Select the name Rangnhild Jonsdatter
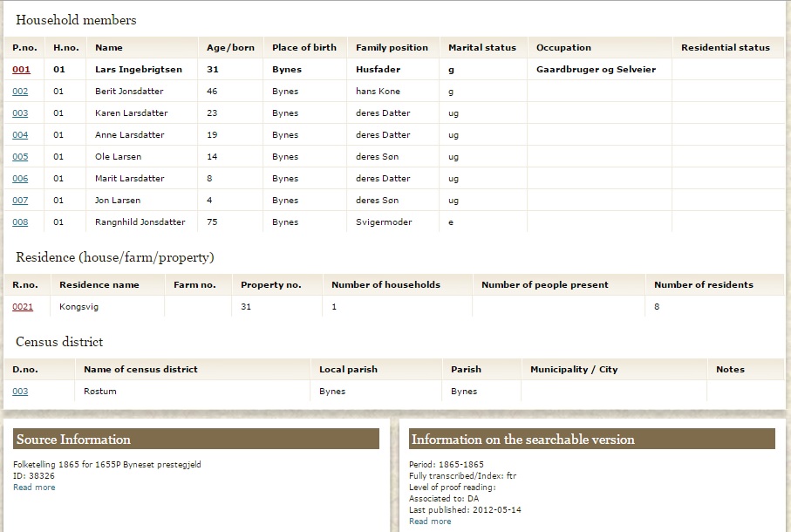 point(140,222)
